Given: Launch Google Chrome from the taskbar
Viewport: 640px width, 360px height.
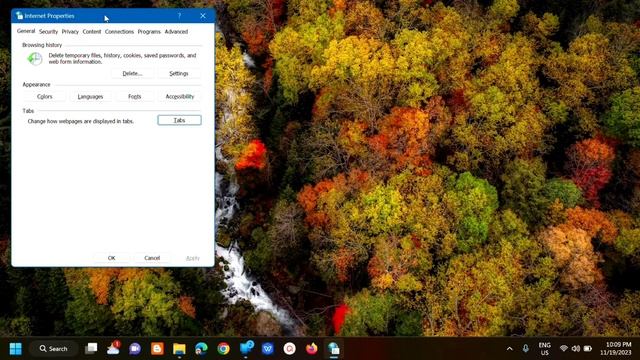Looking at the screenshot, I should [x=223, y=349].
